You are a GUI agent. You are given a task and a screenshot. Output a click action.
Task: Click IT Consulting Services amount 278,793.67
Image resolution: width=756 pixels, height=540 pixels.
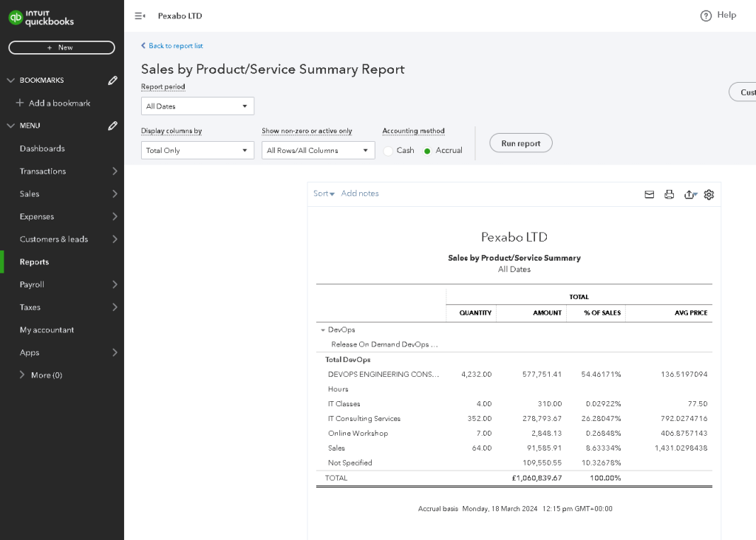[542, 419]
